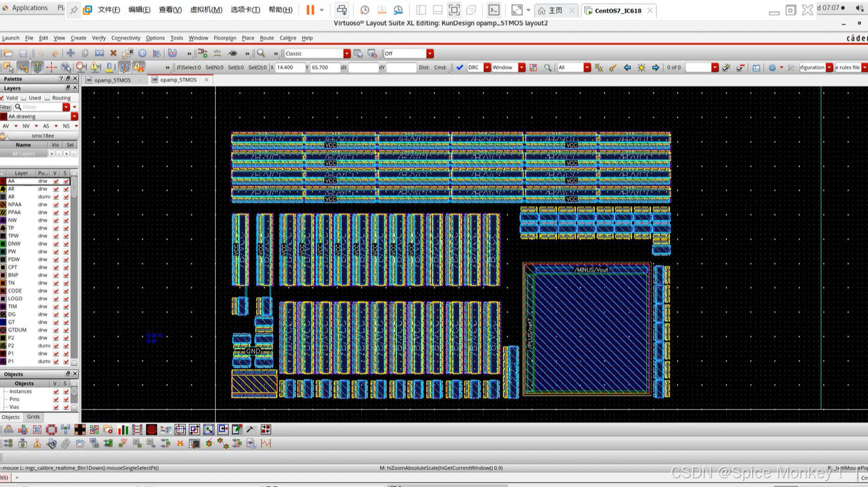Click the PPAA layer color swatch
This screenshot has width=868, height=487.
[3, 213]
